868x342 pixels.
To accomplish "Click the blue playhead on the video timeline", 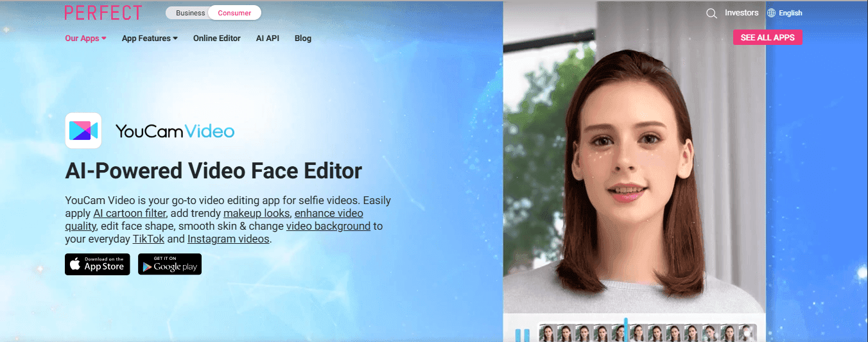I will pyautogui.click(x=626, y=329).
